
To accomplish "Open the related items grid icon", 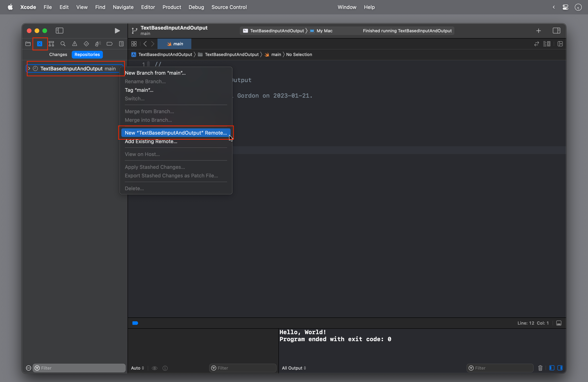I will click(x=134, y=44).
